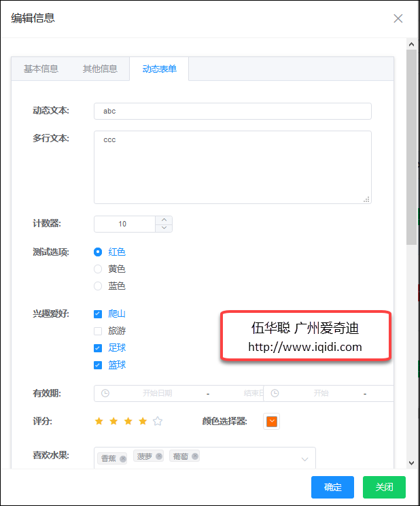Expand the 喜欢水果 dropdown arrow
This screenshot has height=506, width=420.
click(x=304, y=459)
